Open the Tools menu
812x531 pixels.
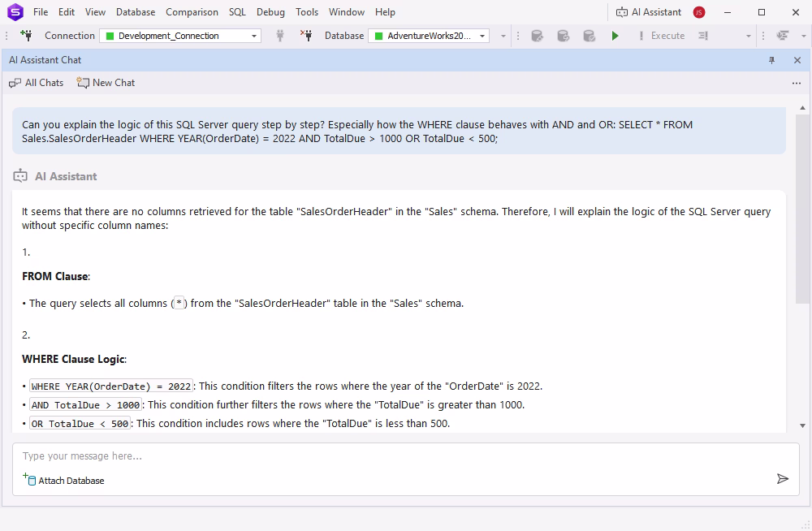tap(307, 12)
